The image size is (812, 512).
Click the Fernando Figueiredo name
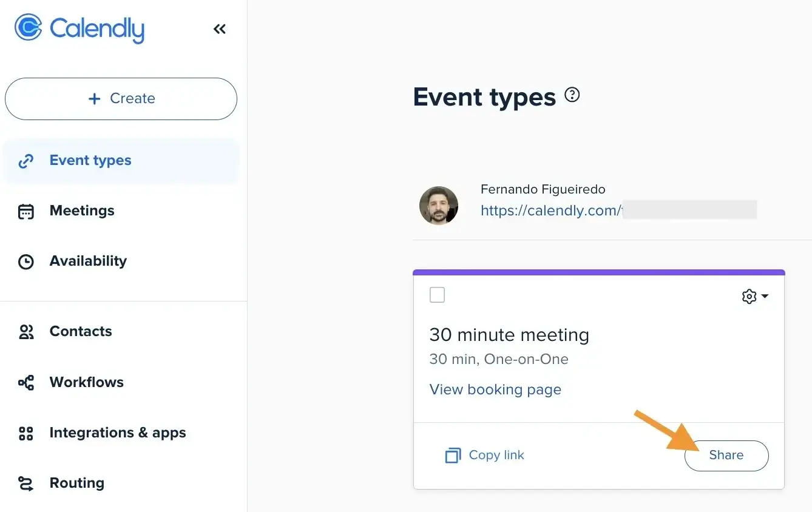point(543,189)
